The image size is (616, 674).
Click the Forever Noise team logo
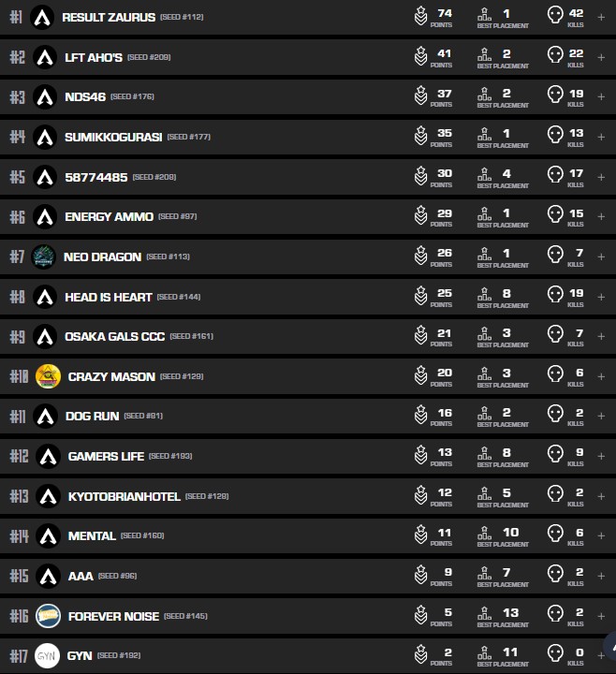click(x=48, y=616)
